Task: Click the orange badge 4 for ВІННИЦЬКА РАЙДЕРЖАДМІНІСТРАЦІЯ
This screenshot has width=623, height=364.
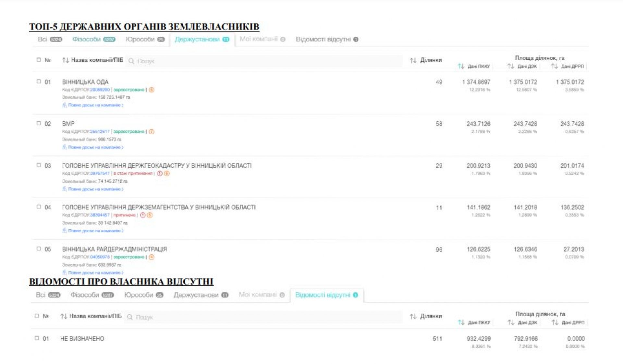Action: click(151, 257)
